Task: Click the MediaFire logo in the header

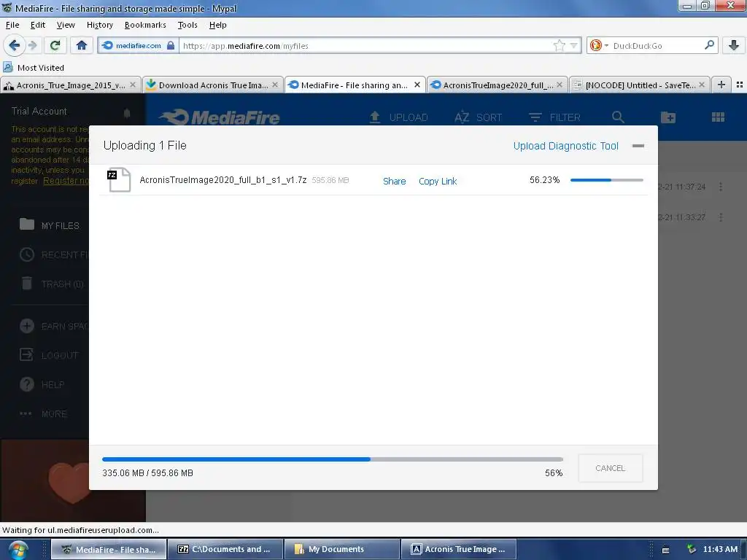Action: [219, 117]
